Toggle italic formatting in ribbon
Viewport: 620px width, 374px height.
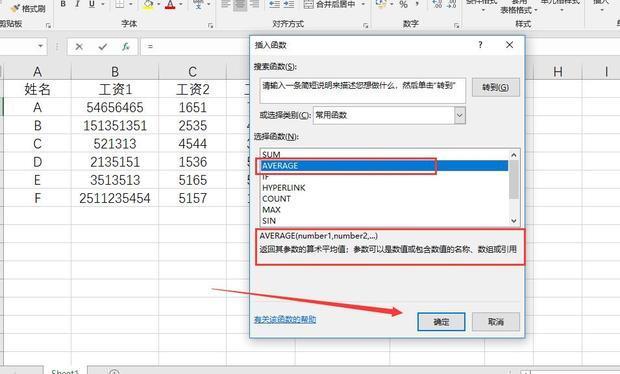77,4
